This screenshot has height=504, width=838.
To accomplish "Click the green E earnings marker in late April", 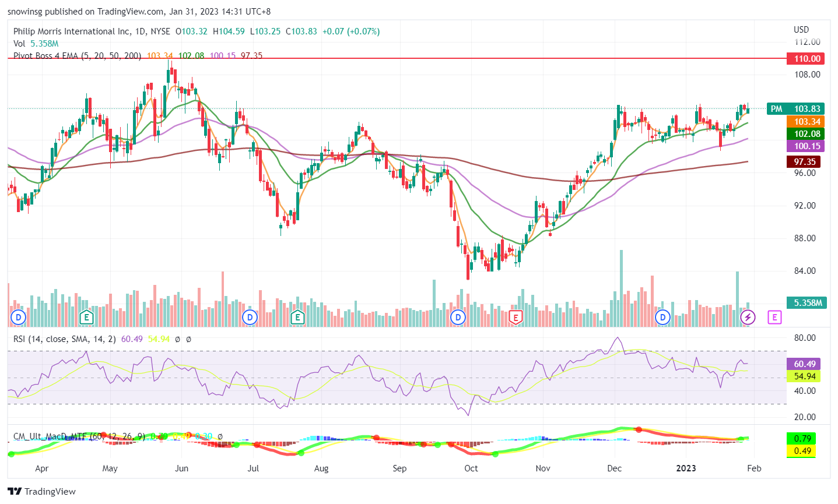I will [x=87, y=318].
